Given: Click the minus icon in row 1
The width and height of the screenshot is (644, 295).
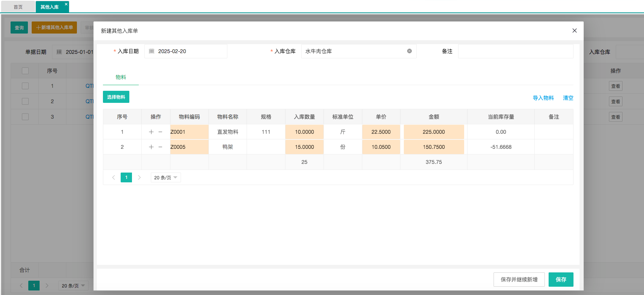Looking at the screenshot, I should pyautogui.click(x=160, y=132).
